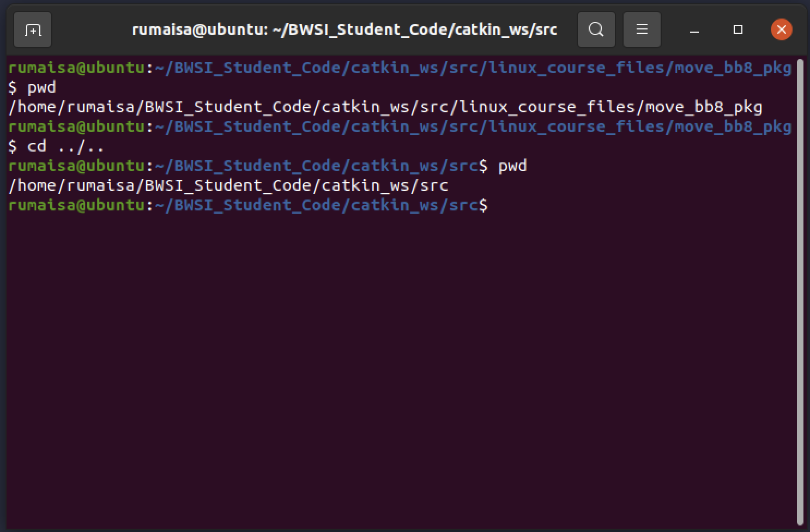Minimize the terminal window
Viewport: 810px width, 532px height.
(694, 30)
